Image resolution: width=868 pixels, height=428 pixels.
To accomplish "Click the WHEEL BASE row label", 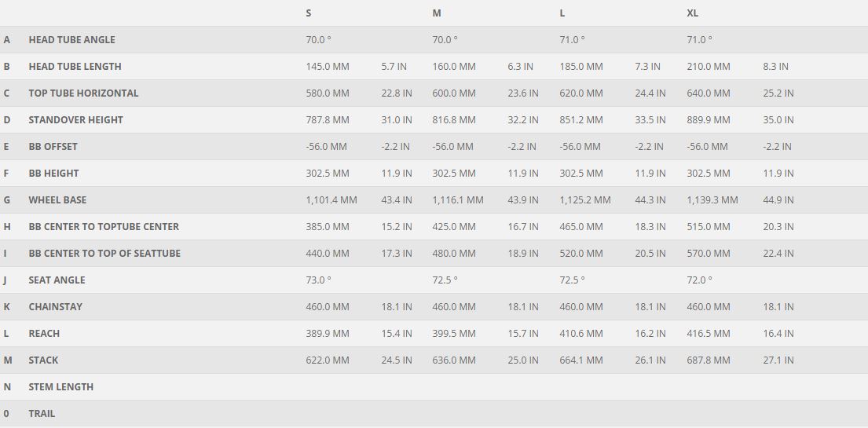I will pos(57,200).
